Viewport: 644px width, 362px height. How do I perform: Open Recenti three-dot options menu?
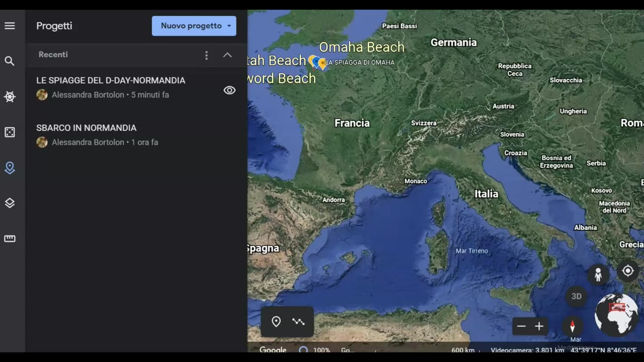206,55
